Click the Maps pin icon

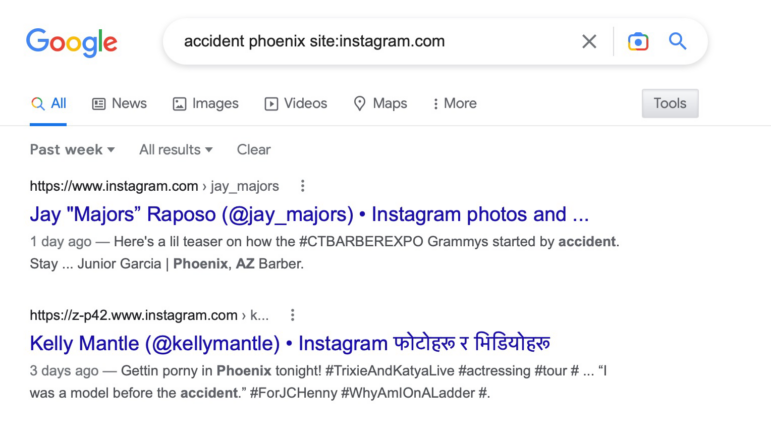359,104
